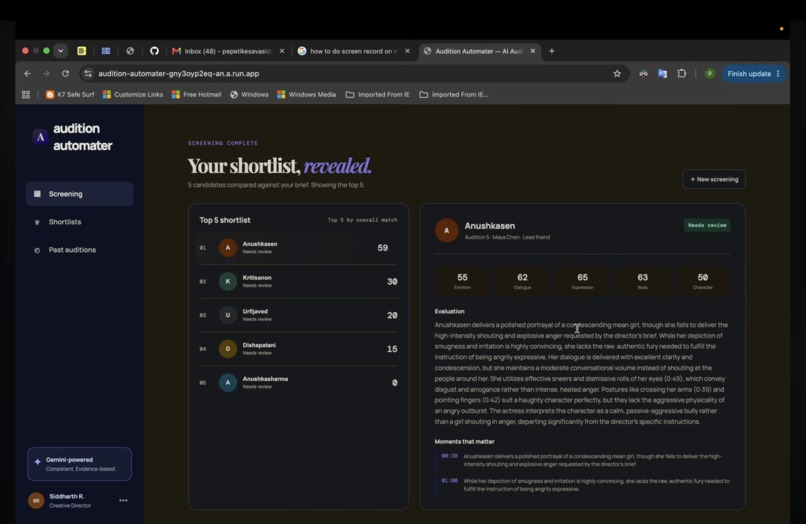This screenshot has width=806, height=524.
Task: Open the Windows bookmark
Action: (x=249, y=95)
